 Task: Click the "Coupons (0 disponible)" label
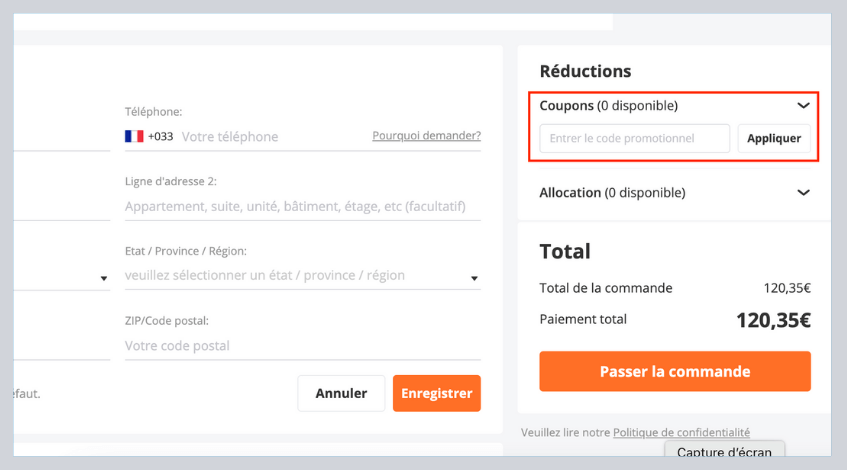[608, 105]
